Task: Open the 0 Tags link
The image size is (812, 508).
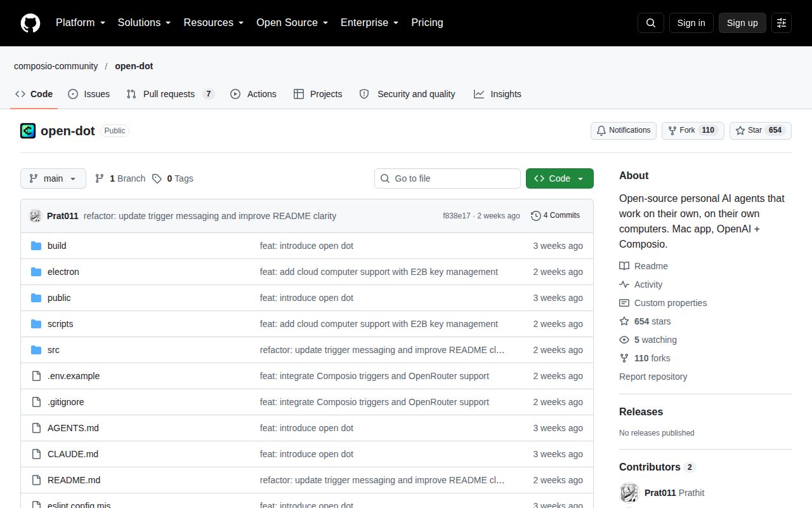Action: click(173, 178)
